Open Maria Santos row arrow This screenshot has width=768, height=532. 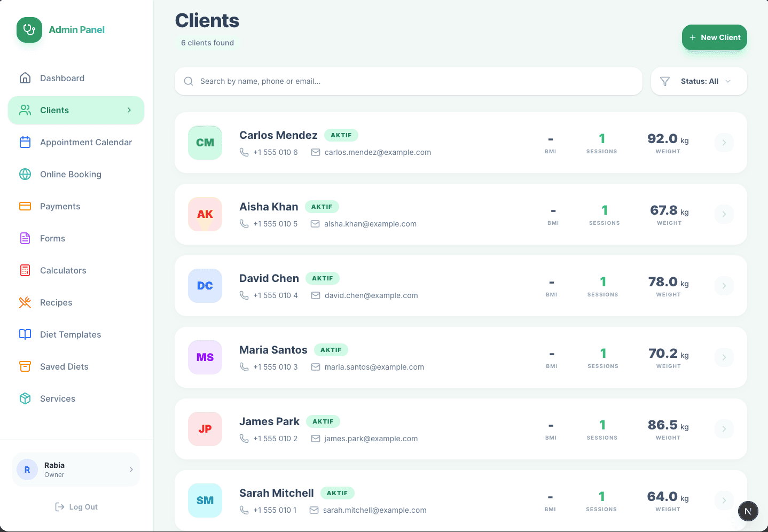724,357
